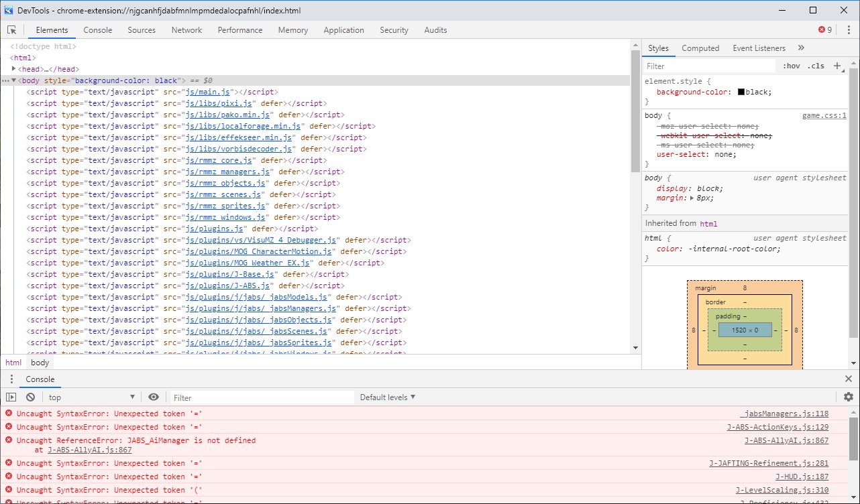860x504 pixels.
Task: Open J-LevelScaling.js:310 error source link
Action: click(x=782, y=490)
